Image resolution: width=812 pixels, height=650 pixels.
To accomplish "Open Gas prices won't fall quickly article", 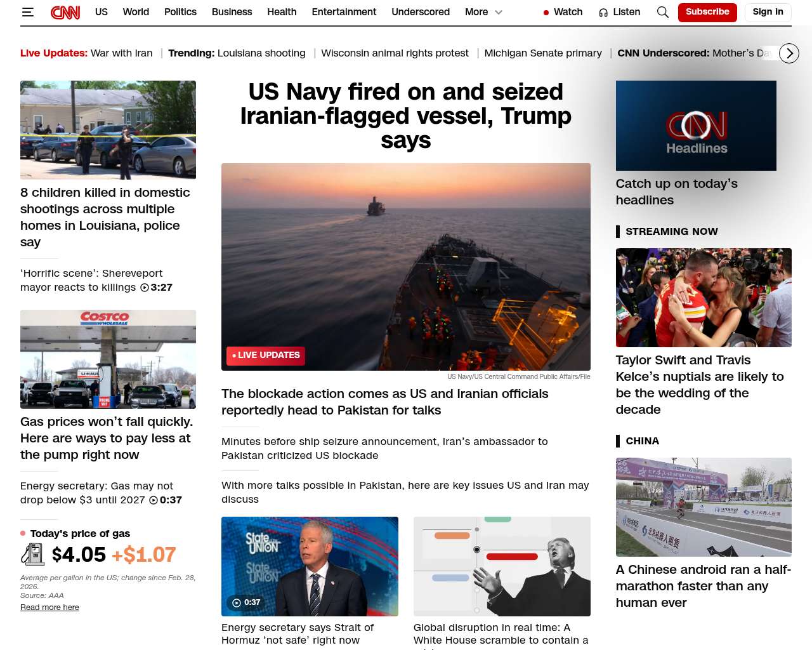I will click(x=107, y=438).
